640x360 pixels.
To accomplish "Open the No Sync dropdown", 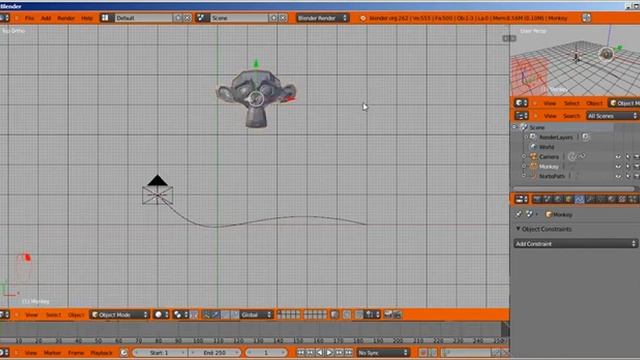I will (x=382, y=353).
